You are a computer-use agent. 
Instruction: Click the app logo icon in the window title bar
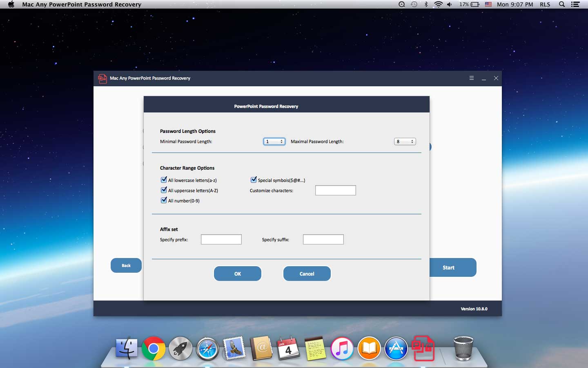point(102,78)
